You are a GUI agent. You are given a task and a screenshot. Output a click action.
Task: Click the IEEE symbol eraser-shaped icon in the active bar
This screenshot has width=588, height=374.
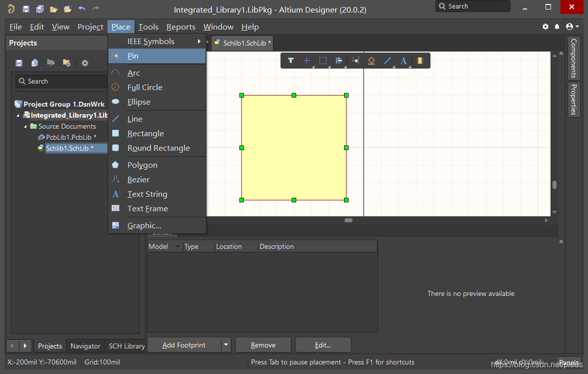point(371,61)
